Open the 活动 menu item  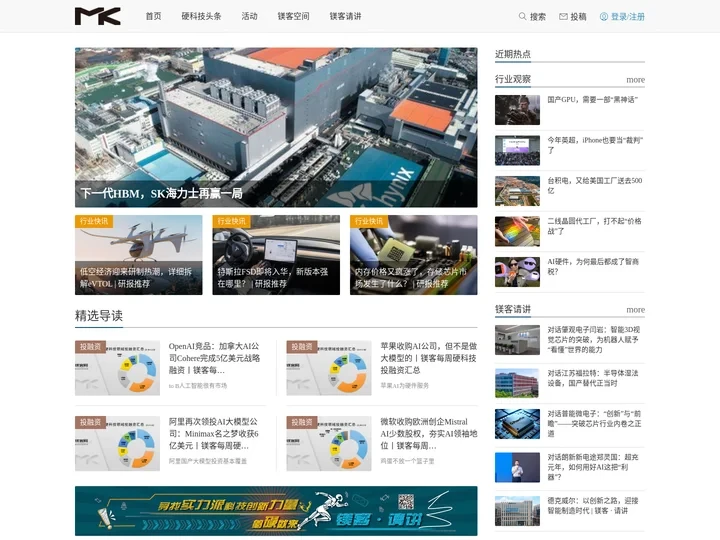[x=249, y=16]
